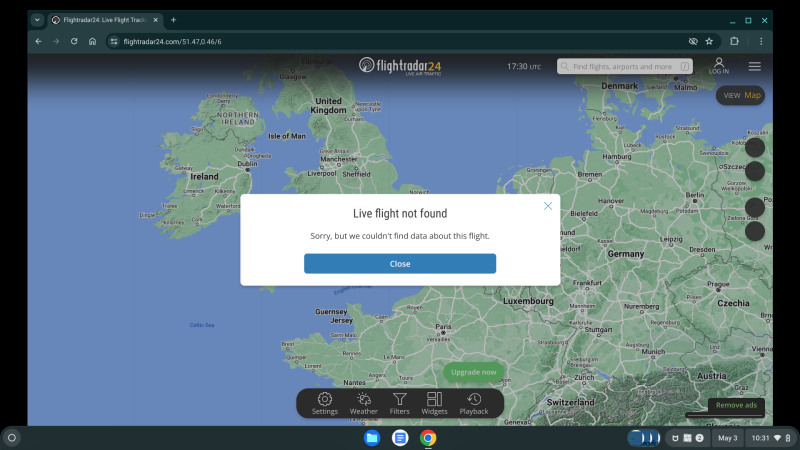
Task: Click the Switzerland map label
Action: pyautogui.click(x=570, y=402)
